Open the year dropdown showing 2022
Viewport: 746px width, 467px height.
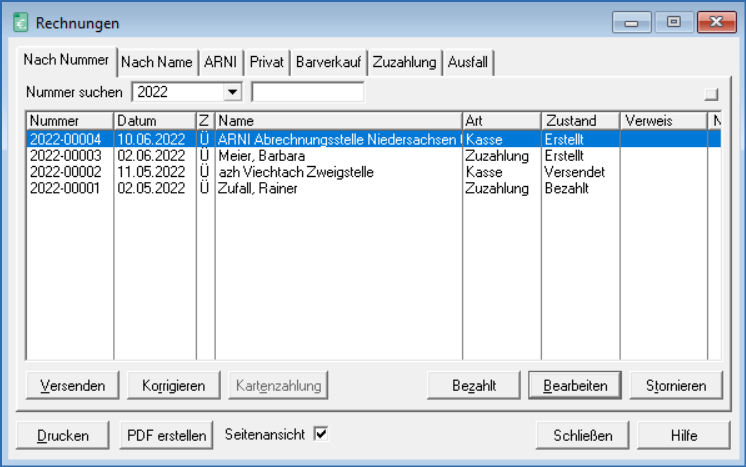pyautogui.click(x=233, y=92)
